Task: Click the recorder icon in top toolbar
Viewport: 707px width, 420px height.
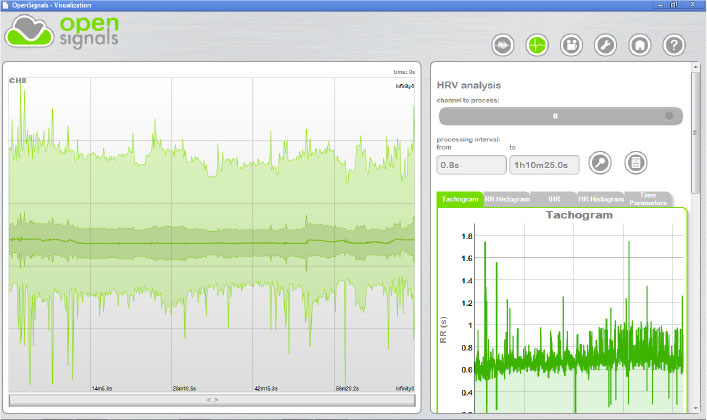Action: pyautogui.click(x=571, y=45)
